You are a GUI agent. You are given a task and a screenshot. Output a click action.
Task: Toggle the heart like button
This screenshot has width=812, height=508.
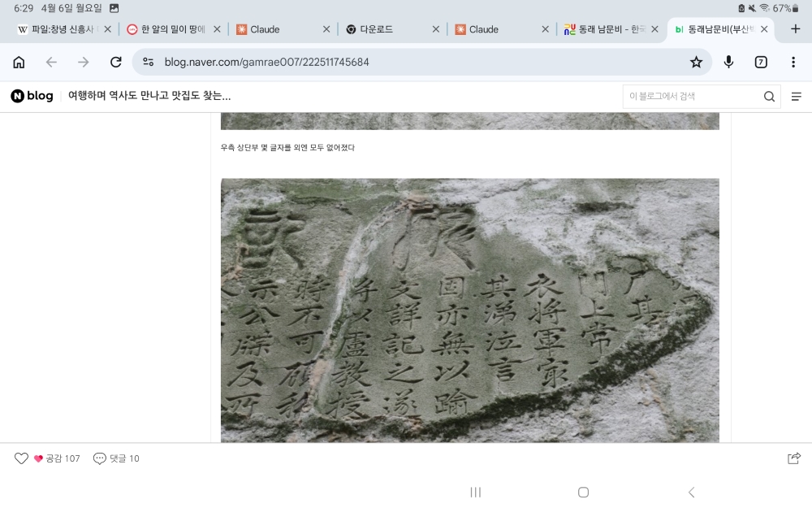tap(22, 458)
